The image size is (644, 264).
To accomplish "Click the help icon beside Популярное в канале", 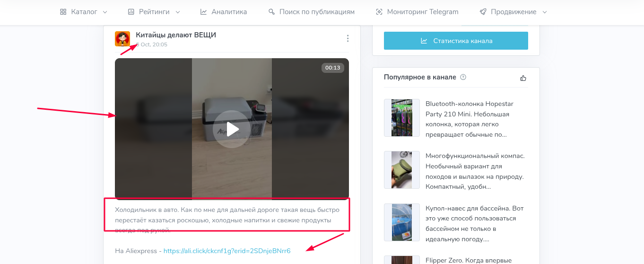I will (x=463, y=77).
